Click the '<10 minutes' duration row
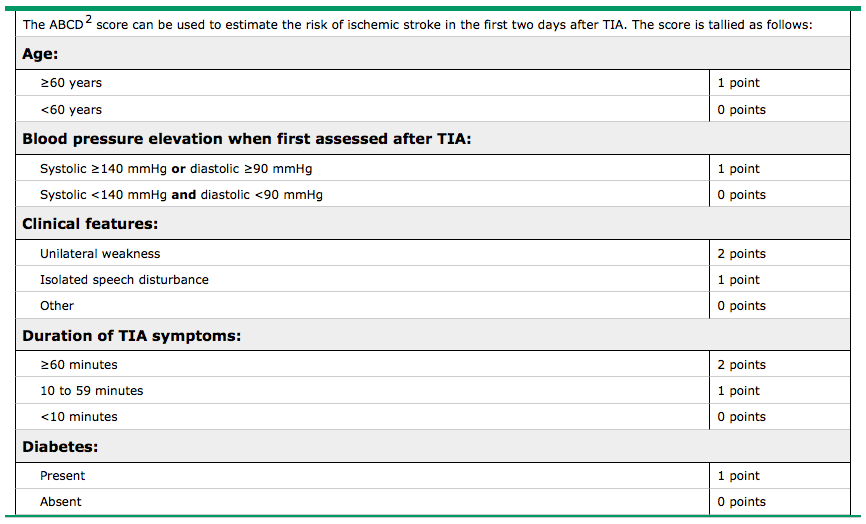This screenshot has width=866, height=524. 79,417
